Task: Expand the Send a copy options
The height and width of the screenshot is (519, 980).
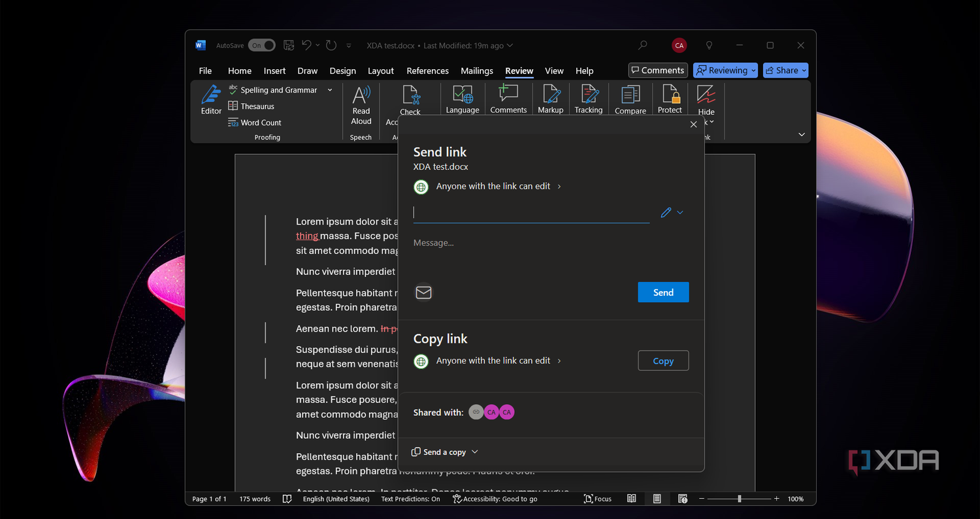Action: point(445,452)
